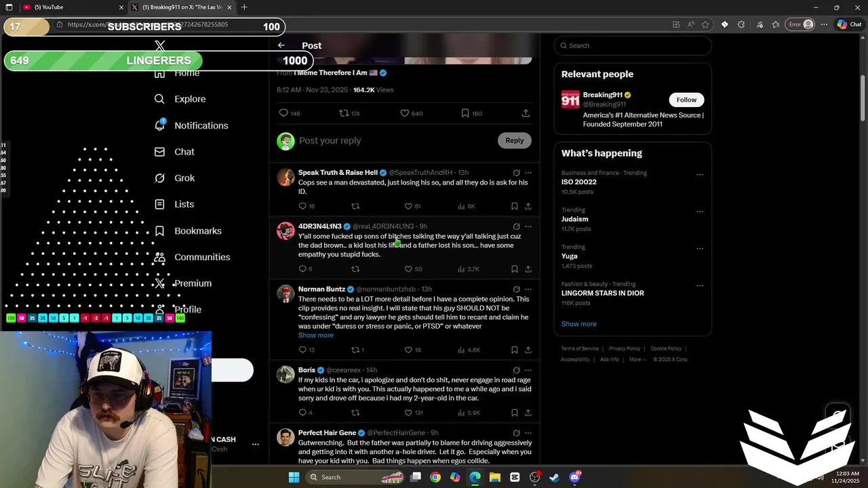The width and height of the screenshot is (868, 488).
Task: Share Boris's reply
Action: (x=528, y=413)
